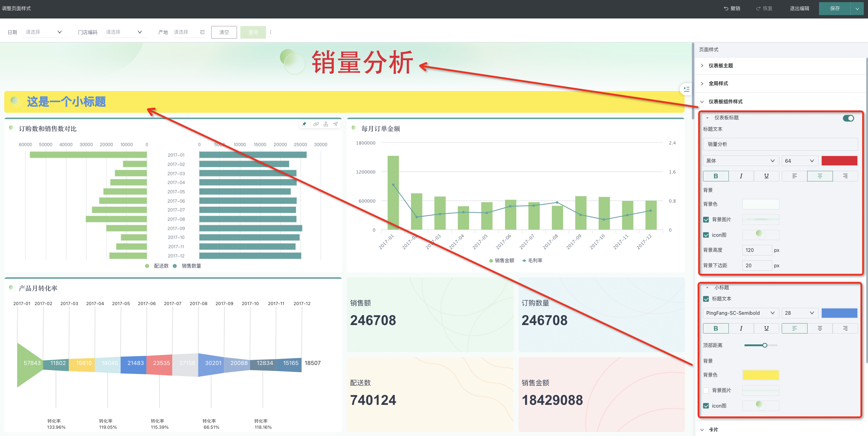Expand the 仪表板主题 section
Viewport: 868px width, 436px height.
pyautogui.click(x=721, y=66)
